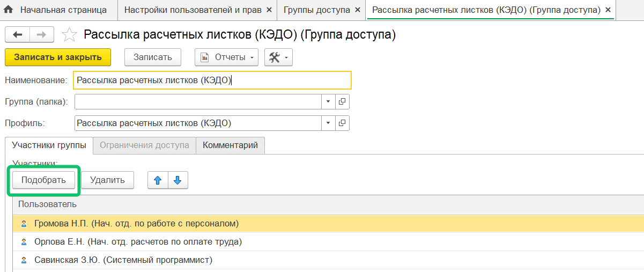This screenshot has width=644, height=272.
Task: Expand the Профиль dropdown arrow
Action: point(328,123)
